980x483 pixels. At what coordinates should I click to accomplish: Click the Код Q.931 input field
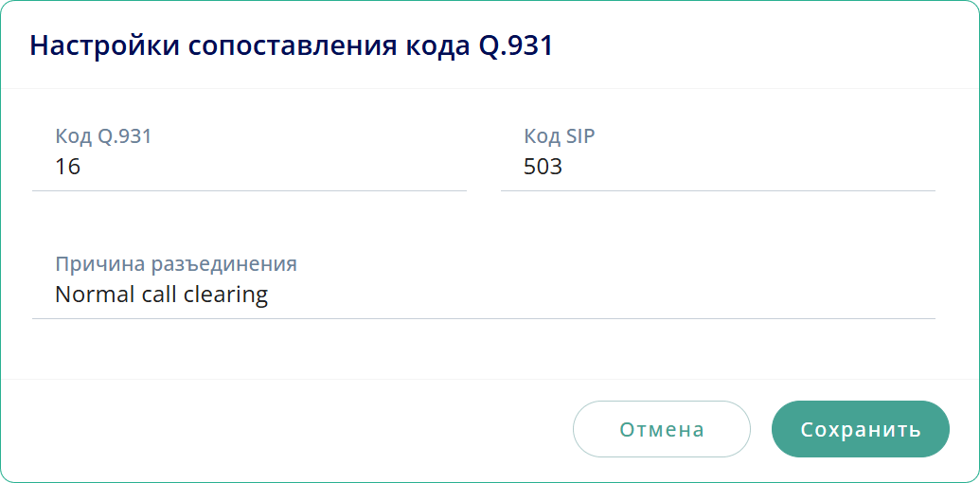tap(249, 168)
